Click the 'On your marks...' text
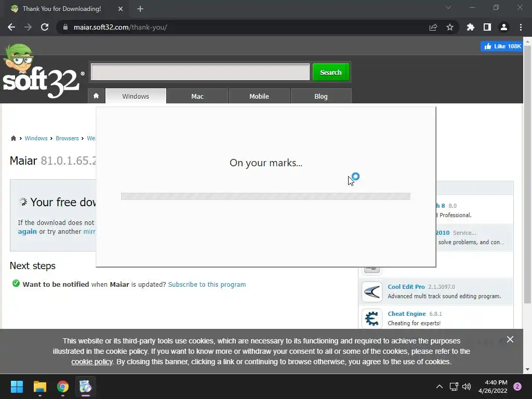 pyautogui.click(x=265, y=163)
